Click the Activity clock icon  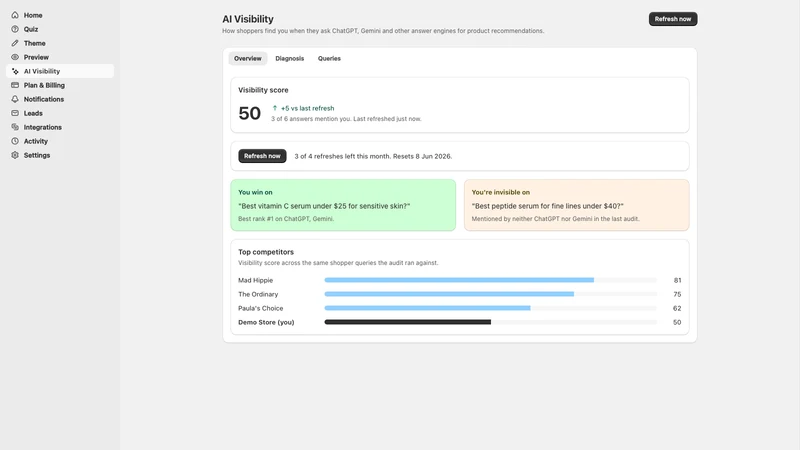click(15, 141)
